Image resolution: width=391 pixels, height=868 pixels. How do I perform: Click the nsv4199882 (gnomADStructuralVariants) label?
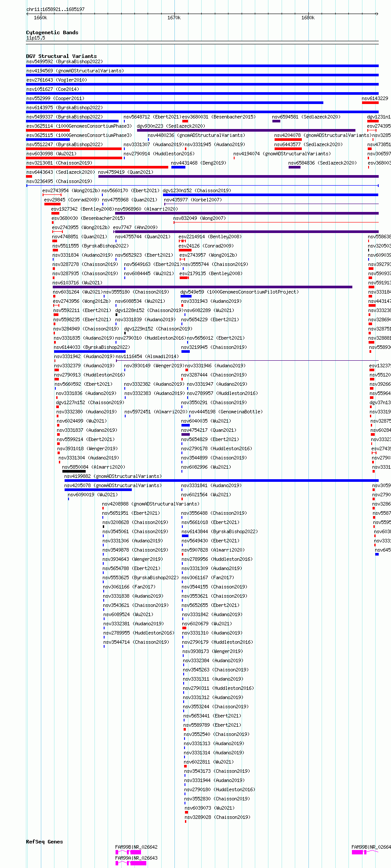(113, 476)
